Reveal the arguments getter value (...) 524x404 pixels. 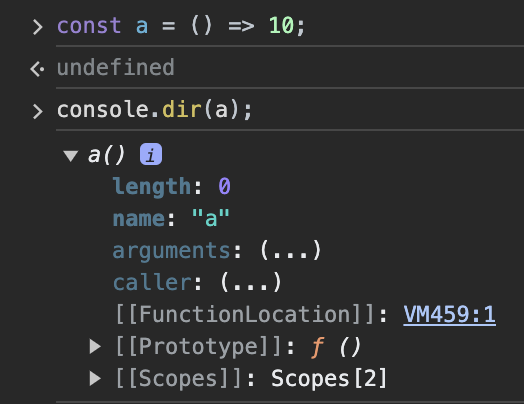click(x=290, y=250)
